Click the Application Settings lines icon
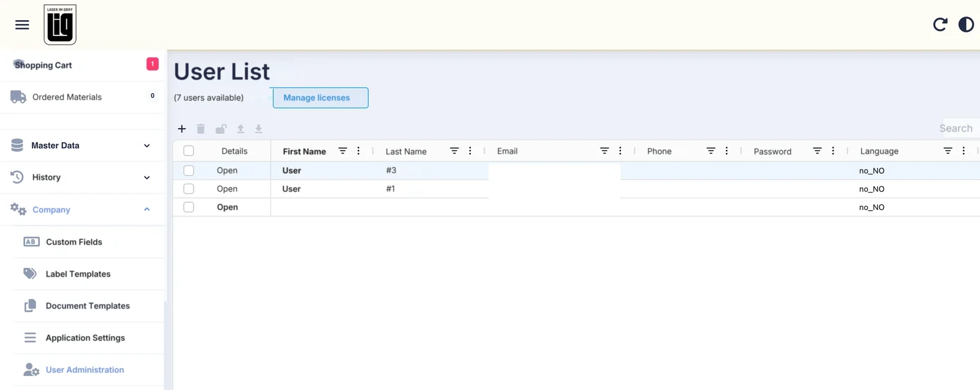This screenshot has height=390, width=980. (30, 337)
